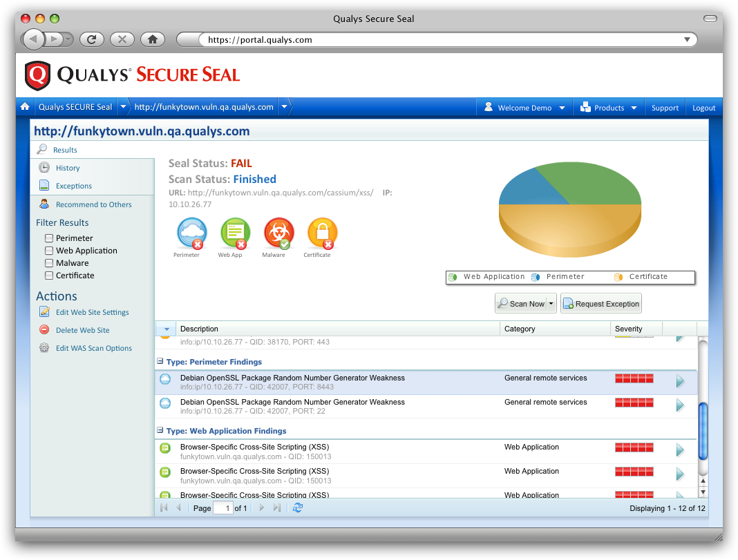Click the Support menu item
738x560 pixels.
coord(664,107)
